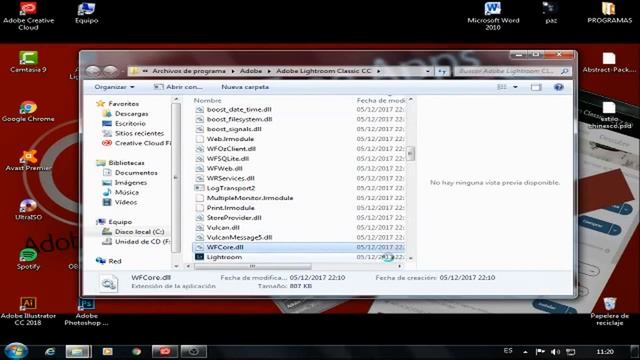Select Vídeos library
Screen dimensions: 640x360
click(x=126, y=202)
